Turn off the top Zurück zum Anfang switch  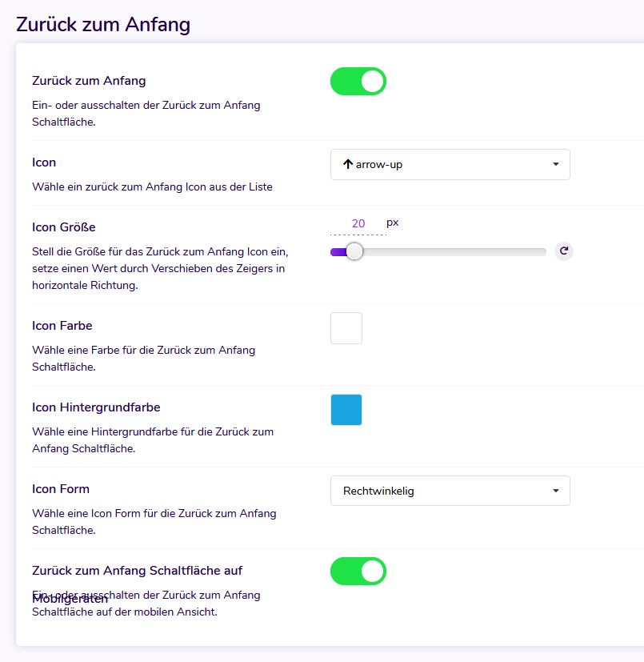358,82
